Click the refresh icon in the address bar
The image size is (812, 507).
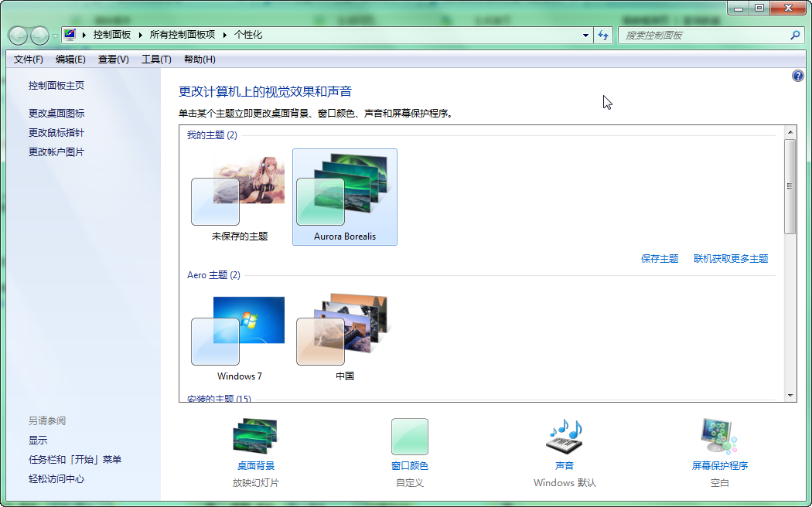[x=603, y=35]
